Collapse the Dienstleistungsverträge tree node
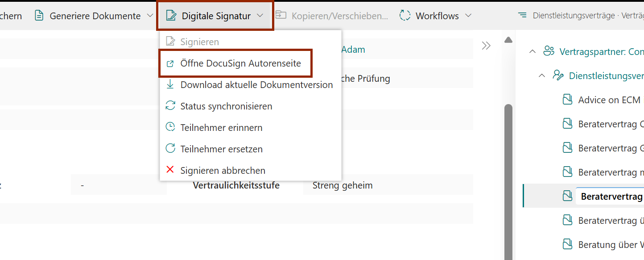The width and height of the screenshot is (644, 260). (x=541, y=76)
